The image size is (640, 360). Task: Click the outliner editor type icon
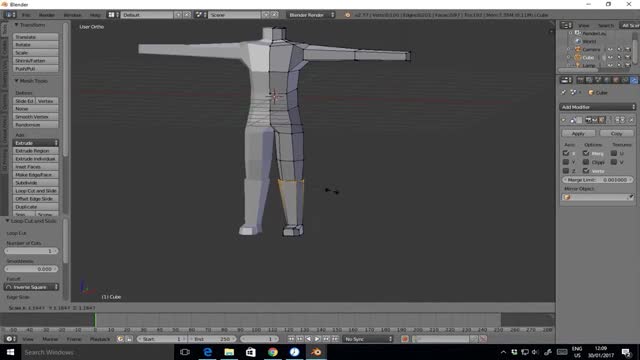tap(566, 25)
